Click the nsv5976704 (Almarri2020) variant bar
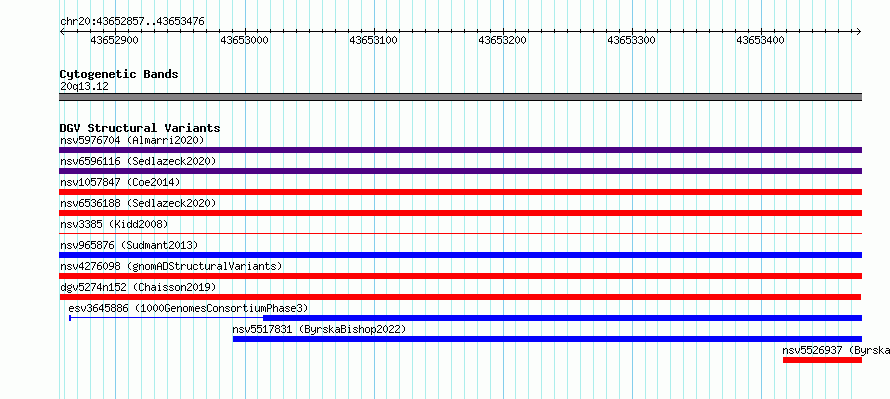This screenshot has width=890, height=399. 460,150
